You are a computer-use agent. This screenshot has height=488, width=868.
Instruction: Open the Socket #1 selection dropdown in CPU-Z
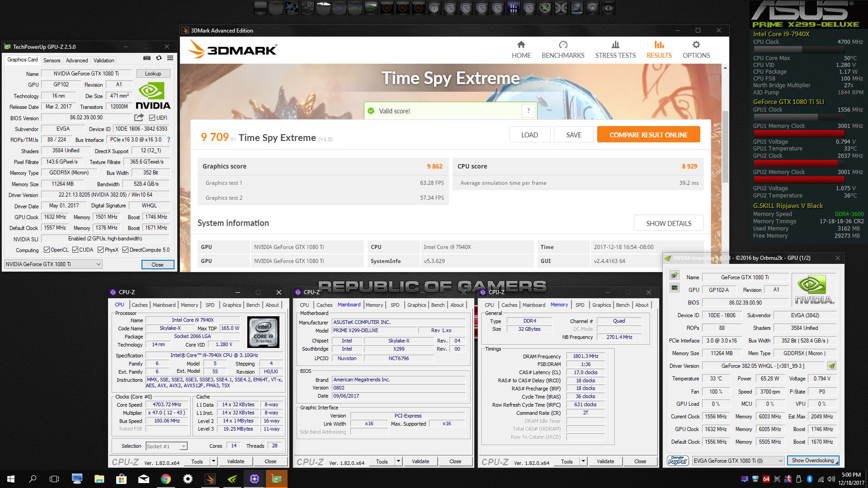166,446
